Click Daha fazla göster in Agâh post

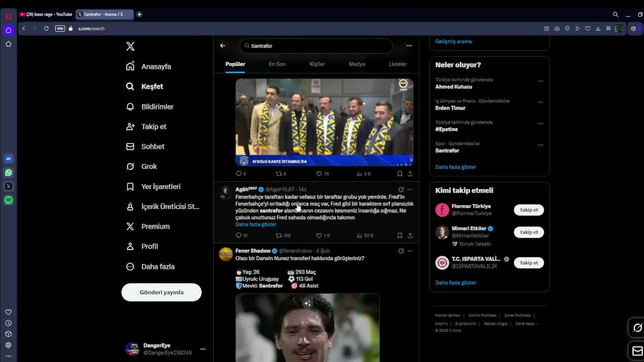point(256,224)
